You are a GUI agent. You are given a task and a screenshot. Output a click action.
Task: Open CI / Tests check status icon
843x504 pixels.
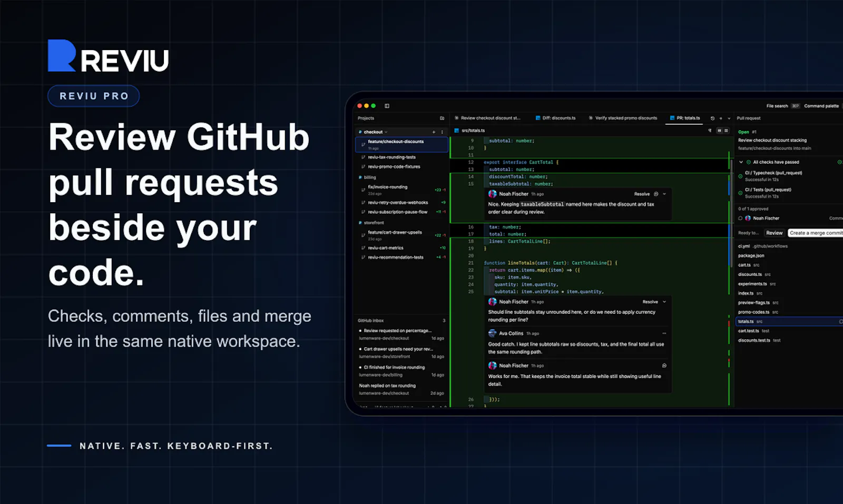point(740,193)
